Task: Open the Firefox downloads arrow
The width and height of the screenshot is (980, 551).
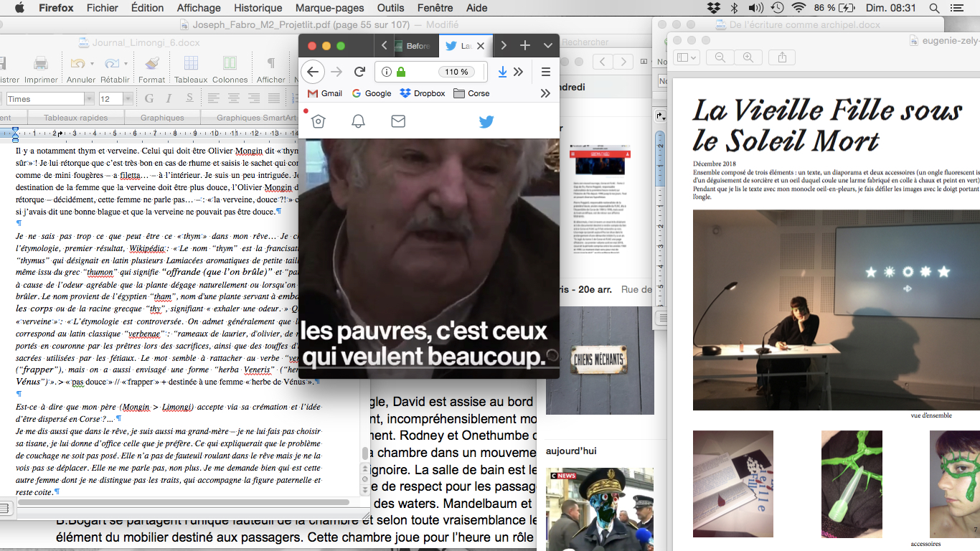Action: click(x=502, y=72)
